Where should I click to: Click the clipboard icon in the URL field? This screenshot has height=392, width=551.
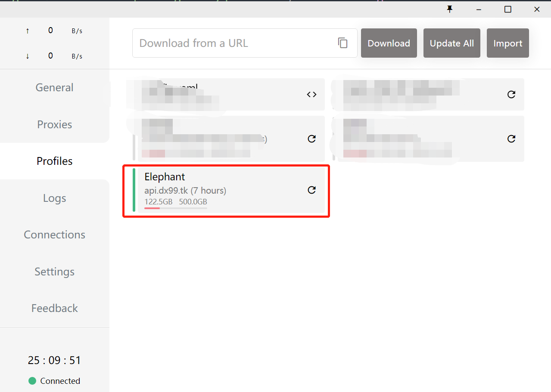[x=342, y=43]
